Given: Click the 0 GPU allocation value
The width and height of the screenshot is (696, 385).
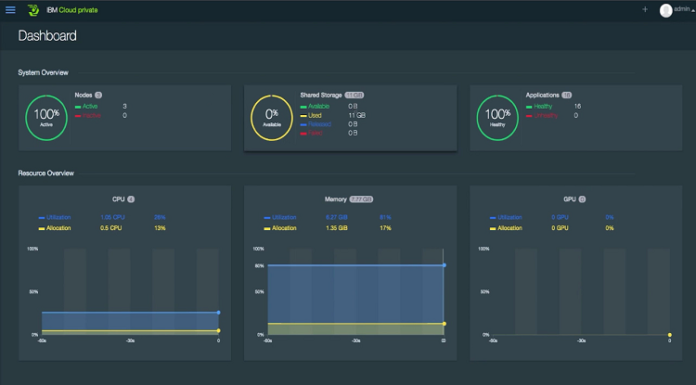Looking at the screenshot, I should coord(560,228).
